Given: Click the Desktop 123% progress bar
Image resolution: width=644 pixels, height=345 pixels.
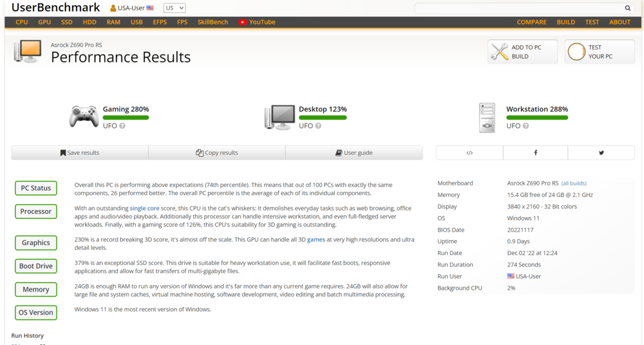Looking at the screenshot, I should tap(323, 118).
